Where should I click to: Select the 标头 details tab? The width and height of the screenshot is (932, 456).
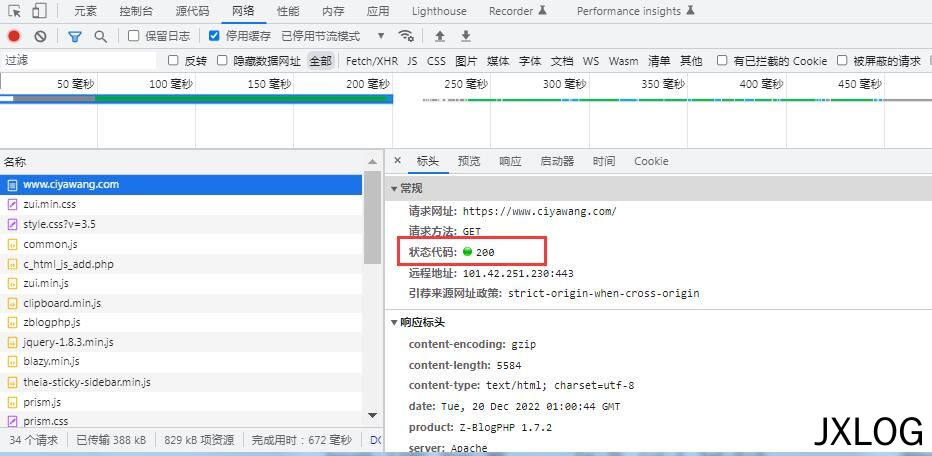tap(428, 161)
